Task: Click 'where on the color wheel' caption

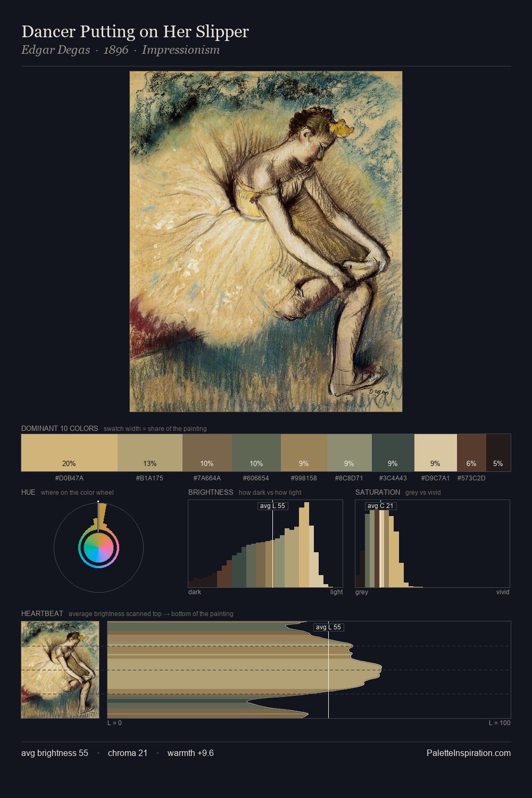Action: click(x=77, y=492)
